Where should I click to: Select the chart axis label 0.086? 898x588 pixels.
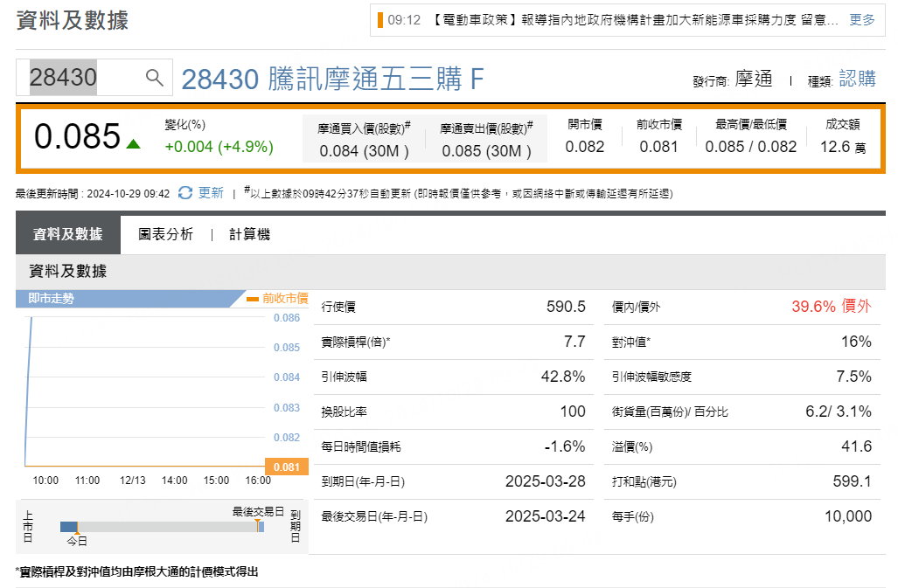[286, 317]
